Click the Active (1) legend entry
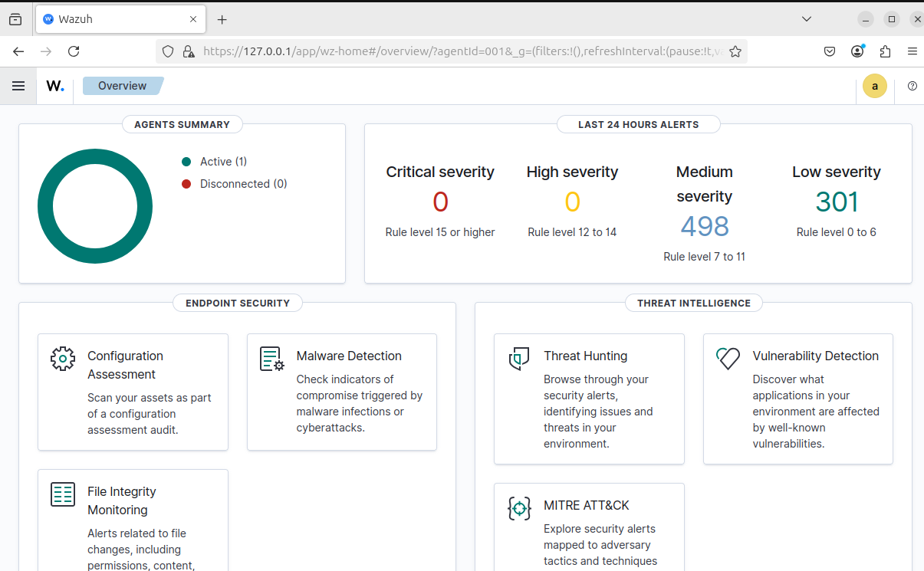 215,162
